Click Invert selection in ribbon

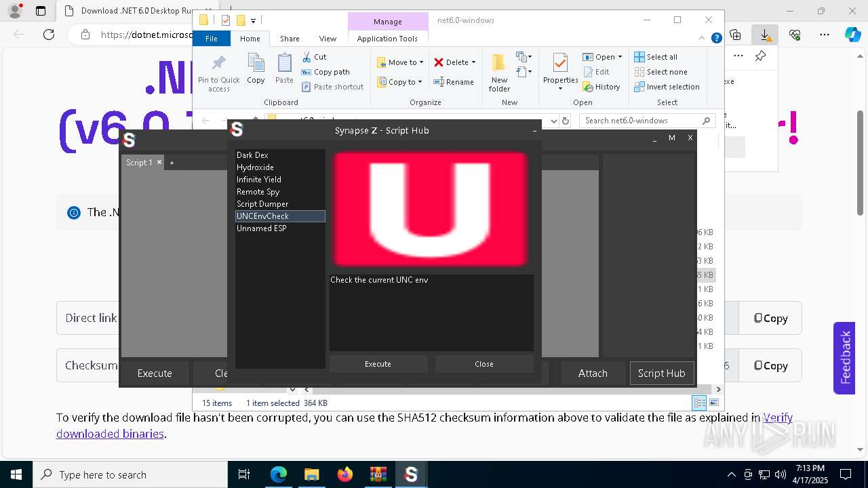[x=667, y=87]
